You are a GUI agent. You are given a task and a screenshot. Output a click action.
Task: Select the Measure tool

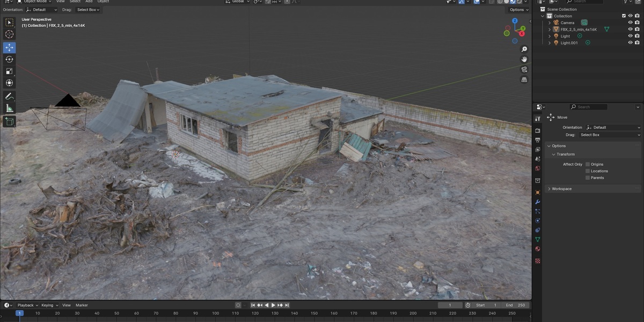(9, 108)
